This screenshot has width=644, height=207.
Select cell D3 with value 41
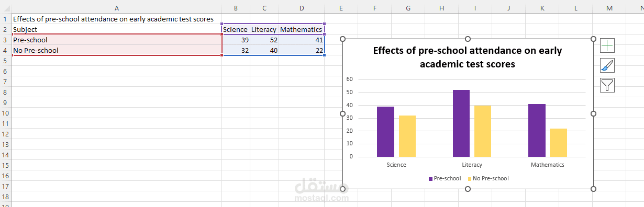click(x=301, y=40)
